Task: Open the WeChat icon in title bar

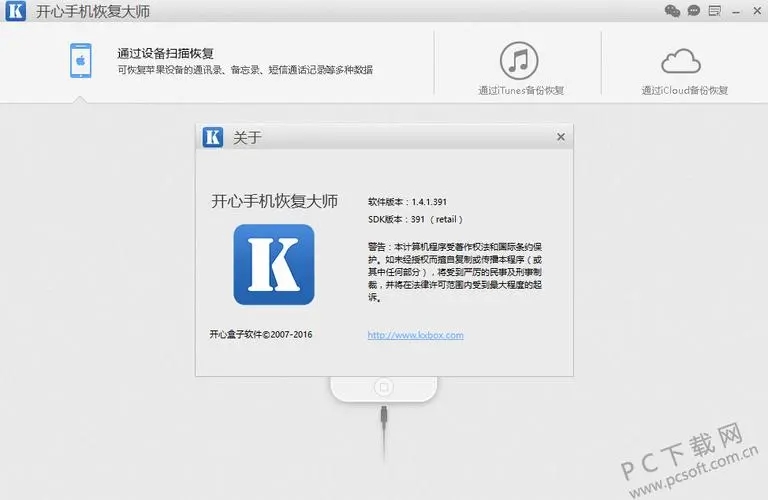Action: [x=672, y=11]
